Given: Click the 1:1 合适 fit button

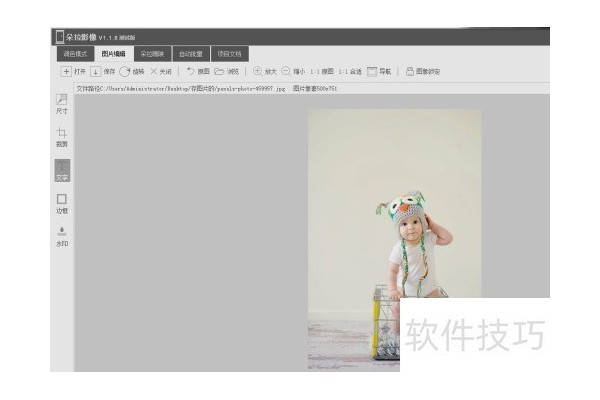Looking at the screenshot, I should point(350,72).
